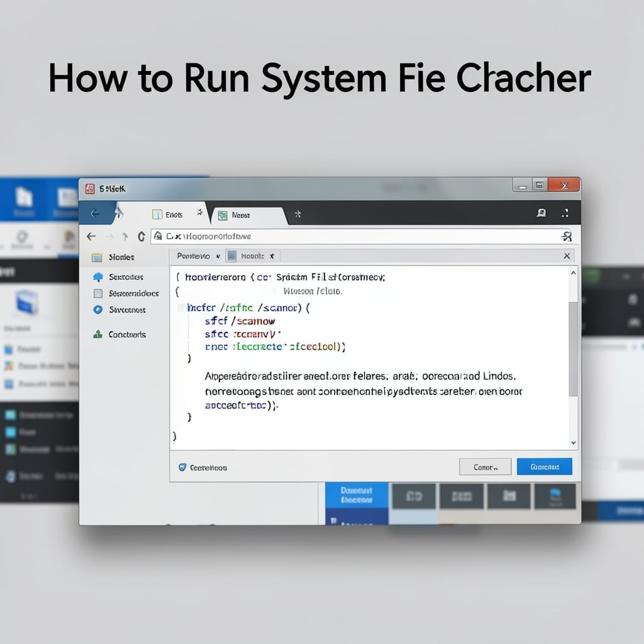The width and height of the screenshot is (644, 644).
Task: Go back using the address bar arrow
Action: click(91, 236)
